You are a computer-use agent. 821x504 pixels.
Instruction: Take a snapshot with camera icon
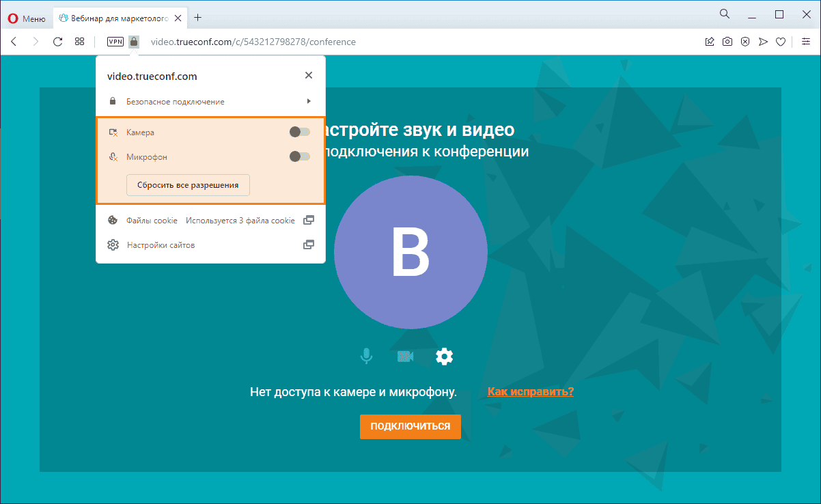(x=728, y=42)
